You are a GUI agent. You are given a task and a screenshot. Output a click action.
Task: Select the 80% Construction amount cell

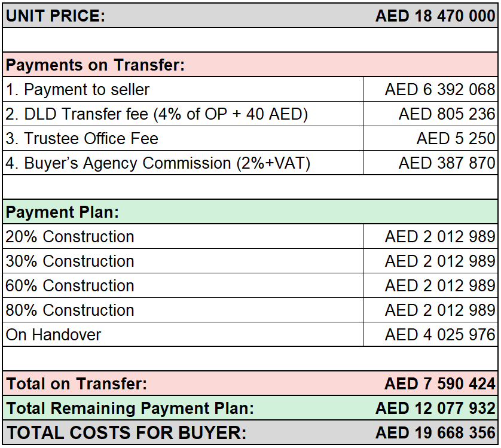tap(430, 310)
